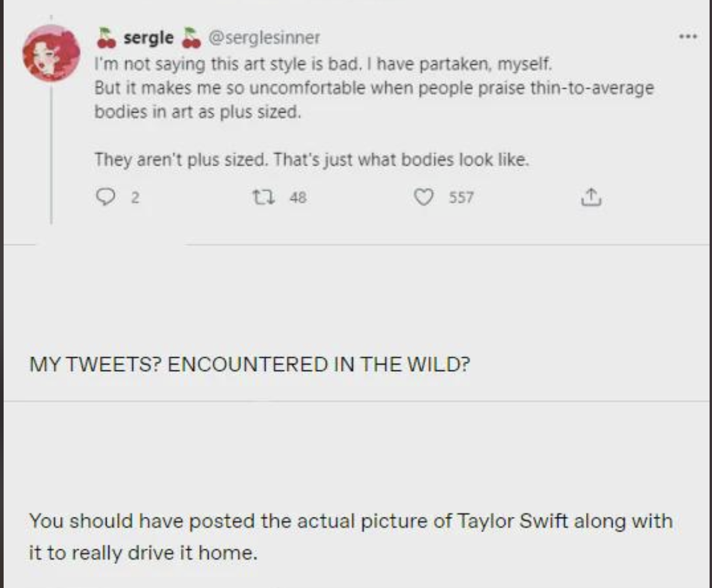Open the @serglesinner handle link
Screen dimensions: 712x588
click(264, 38)
